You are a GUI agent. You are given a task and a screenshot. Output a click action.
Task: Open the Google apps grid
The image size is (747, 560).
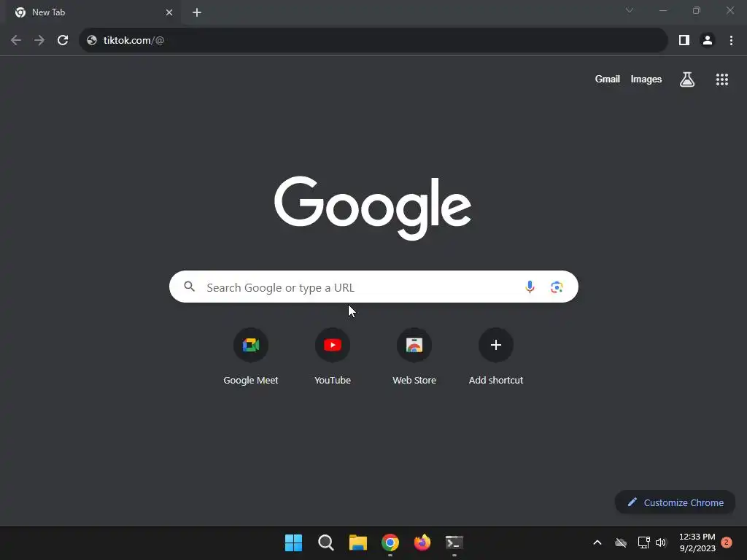click(721, 79)
